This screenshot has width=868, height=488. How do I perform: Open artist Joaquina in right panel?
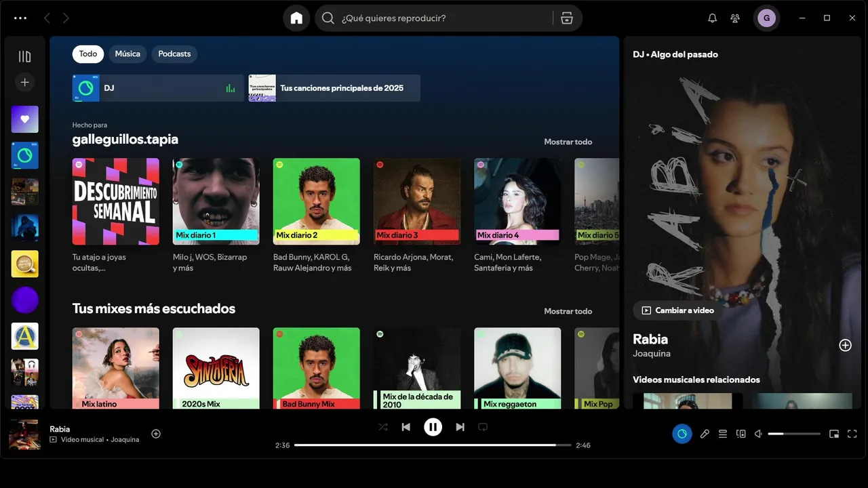coord(652,354)
